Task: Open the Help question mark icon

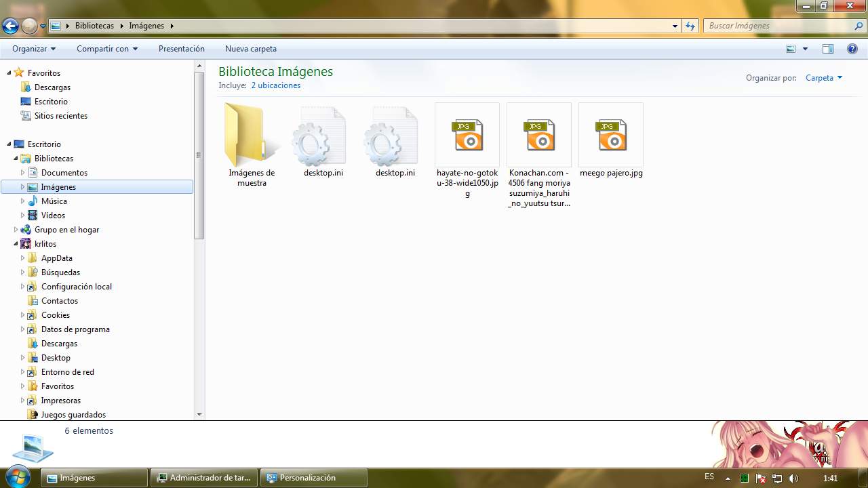Action: 852,49
